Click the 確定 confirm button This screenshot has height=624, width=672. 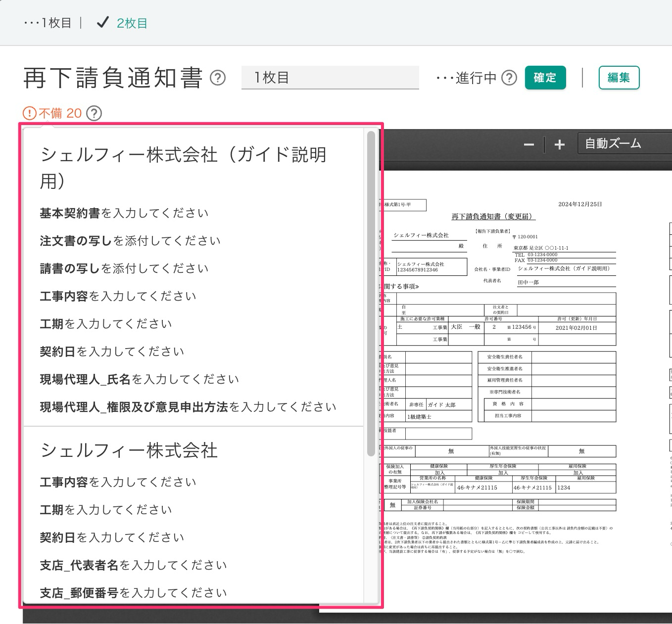(x=545, y=78)
